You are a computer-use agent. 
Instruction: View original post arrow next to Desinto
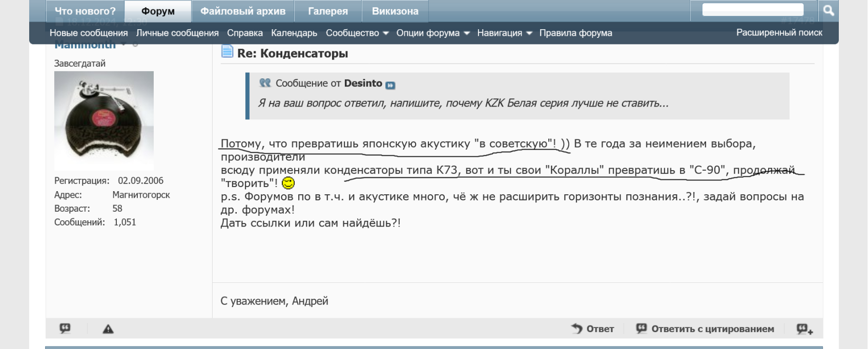390,85
